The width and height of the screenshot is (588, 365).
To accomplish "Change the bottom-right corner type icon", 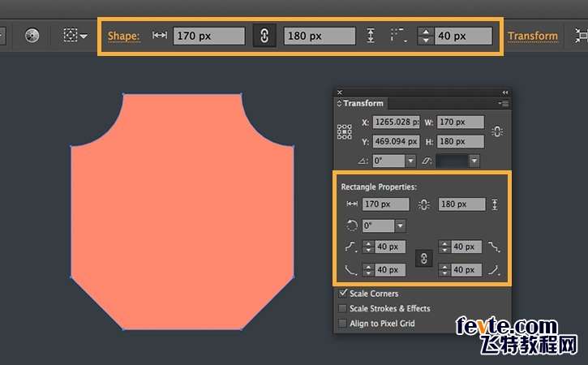I will coord(494,270).
